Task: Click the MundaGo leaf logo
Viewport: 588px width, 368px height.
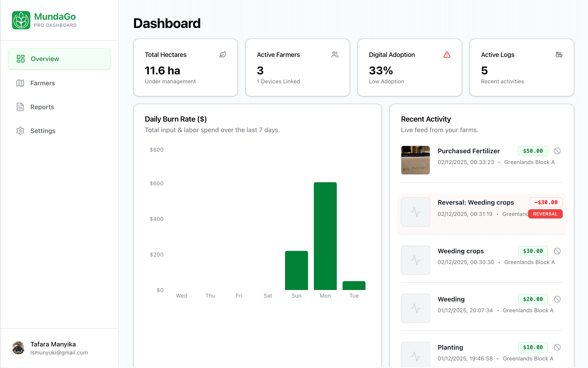Action: [21, 20]
